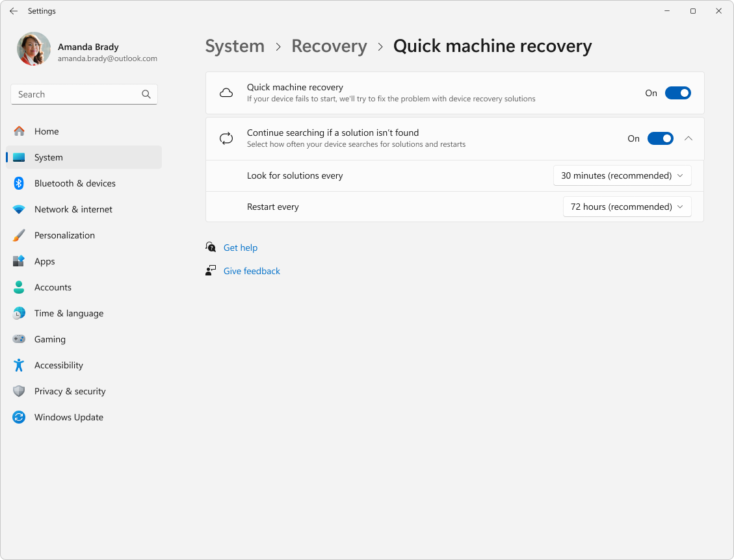This screenshot has width=734, height=560.
Task: Open the 72 hours (recommended) dropdown
Action: click(626, 207)
